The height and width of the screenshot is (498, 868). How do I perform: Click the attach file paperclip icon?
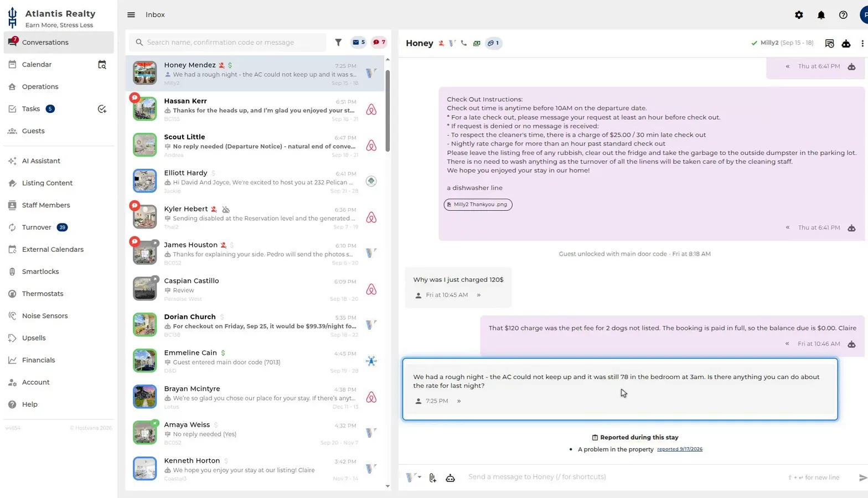pyautogui.click(x=432, y=478)
